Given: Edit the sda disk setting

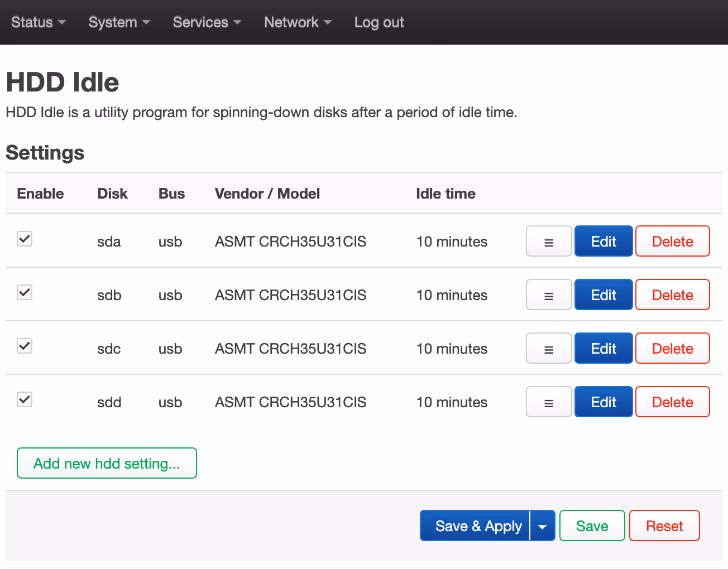Looking at the screenshot, I should point(603,242).
